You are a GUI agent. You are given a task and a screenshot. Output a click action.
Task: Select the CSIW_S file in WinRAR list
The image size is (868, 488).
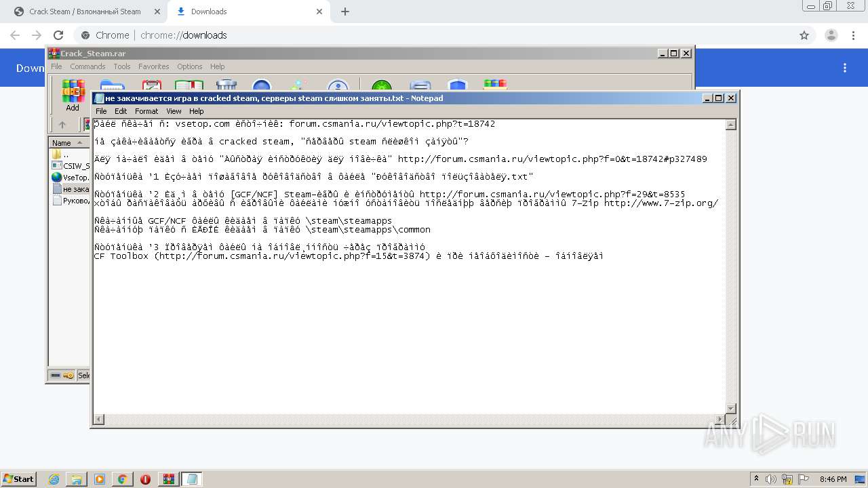click(x=71, y=166)
